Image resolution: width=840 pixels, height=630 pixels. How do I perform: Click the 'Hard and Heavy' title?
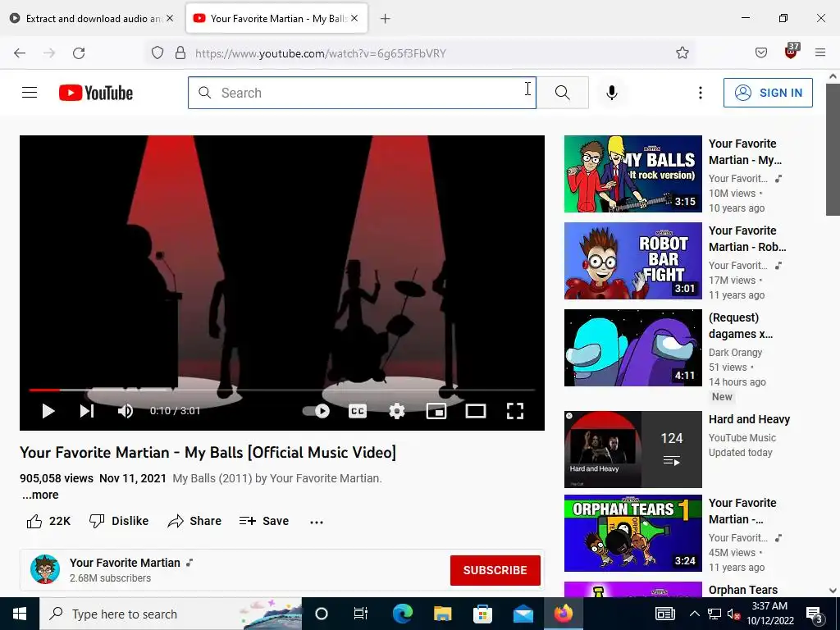[749, 419]
